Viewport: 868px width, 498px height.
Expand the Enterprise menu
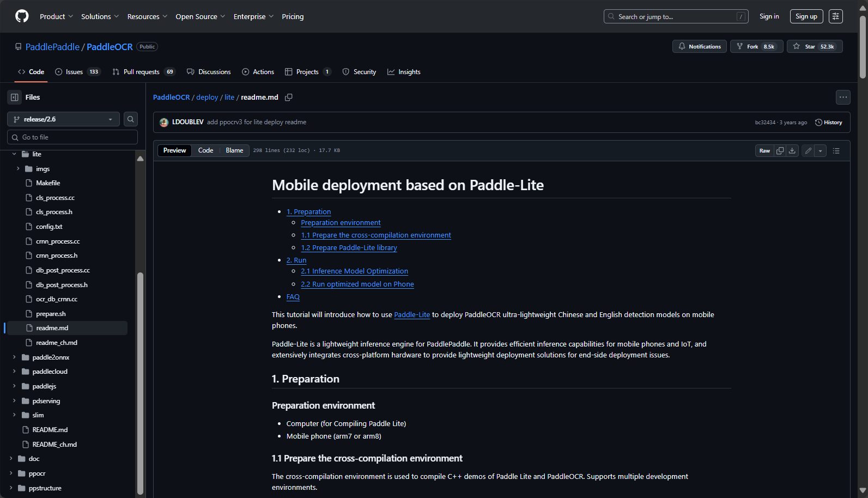[x=253, y=17]
